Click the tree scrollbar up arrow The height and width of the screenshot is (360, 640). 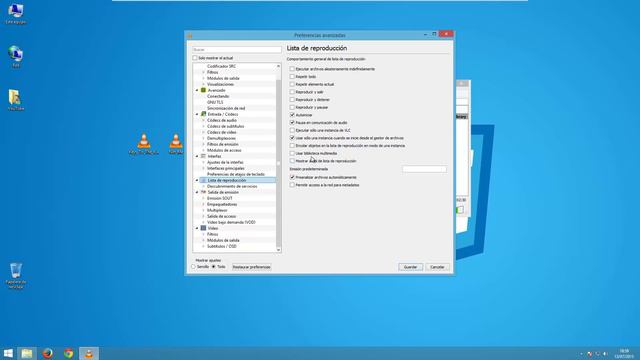coord(279,66)
